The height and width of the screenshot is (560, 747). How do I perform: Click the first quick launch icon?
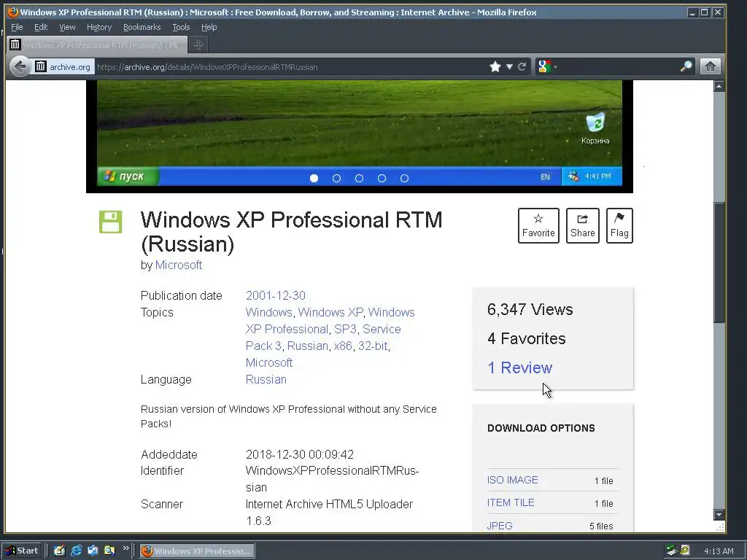coord(59,551)
